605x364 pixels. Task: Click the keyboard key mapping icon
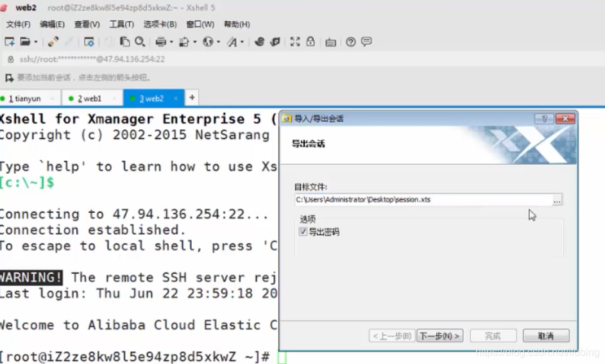coord(330,42)
